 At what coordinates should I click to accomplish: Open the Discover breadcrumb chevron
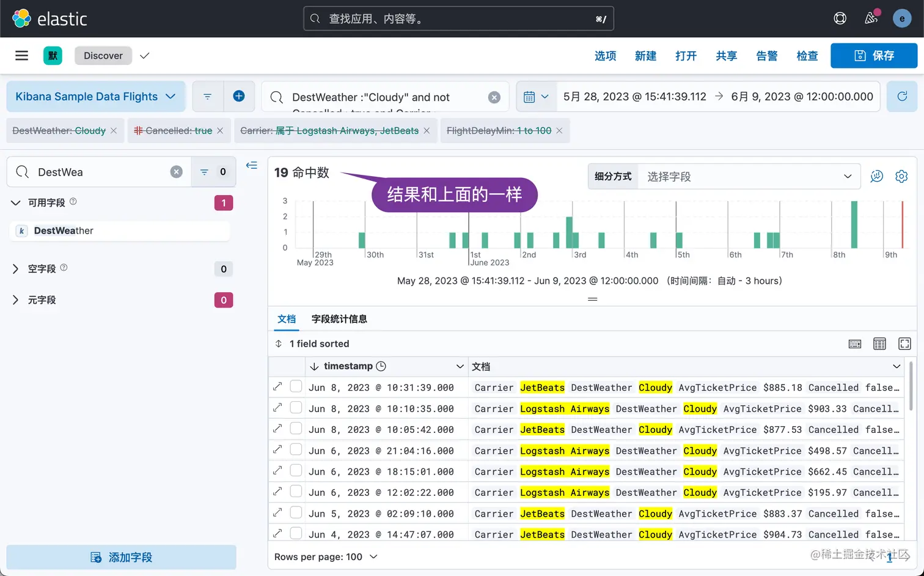[x=145, y=56]
